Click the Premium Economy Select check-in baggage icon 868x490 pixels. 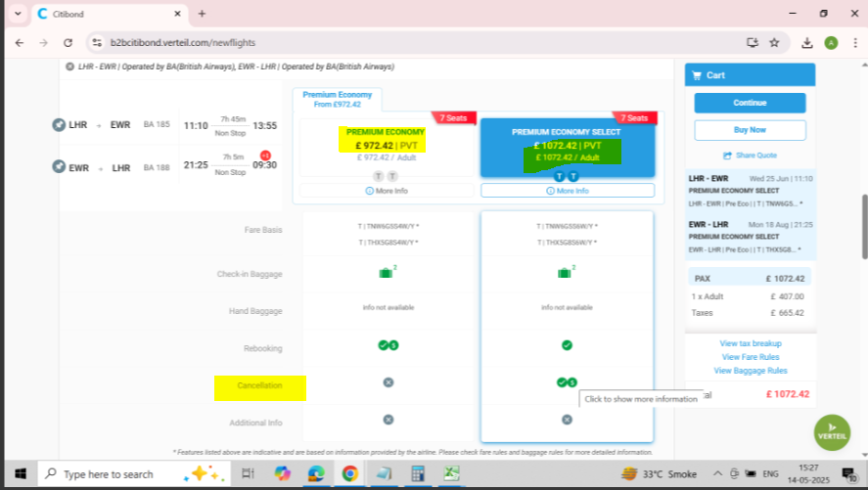(x=566, y=273)
